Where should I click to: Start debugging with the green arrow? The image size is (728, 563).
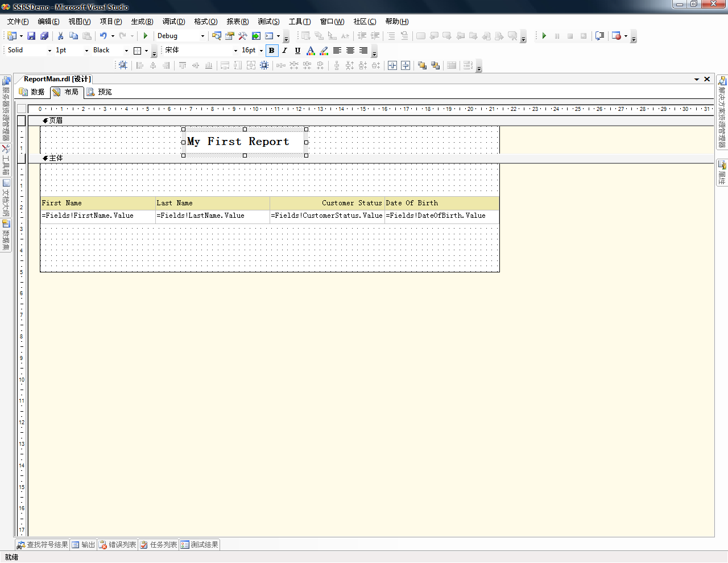click(x=146, y=36)
